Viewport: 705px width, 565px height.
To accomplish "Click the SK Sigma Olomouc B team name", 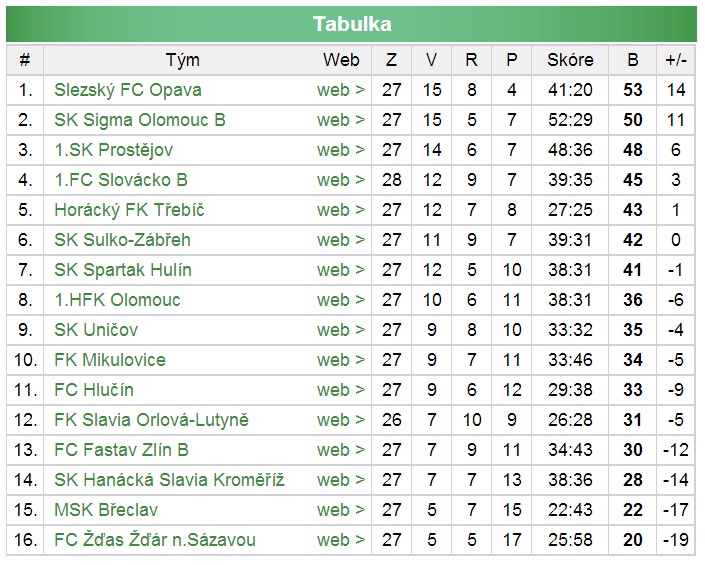I will click(140, 120).
